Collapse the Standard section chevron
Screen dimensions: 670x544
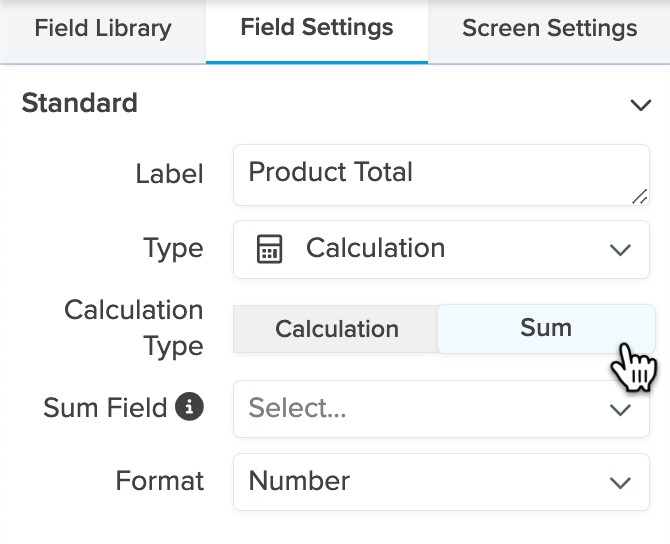pos(641,104)
